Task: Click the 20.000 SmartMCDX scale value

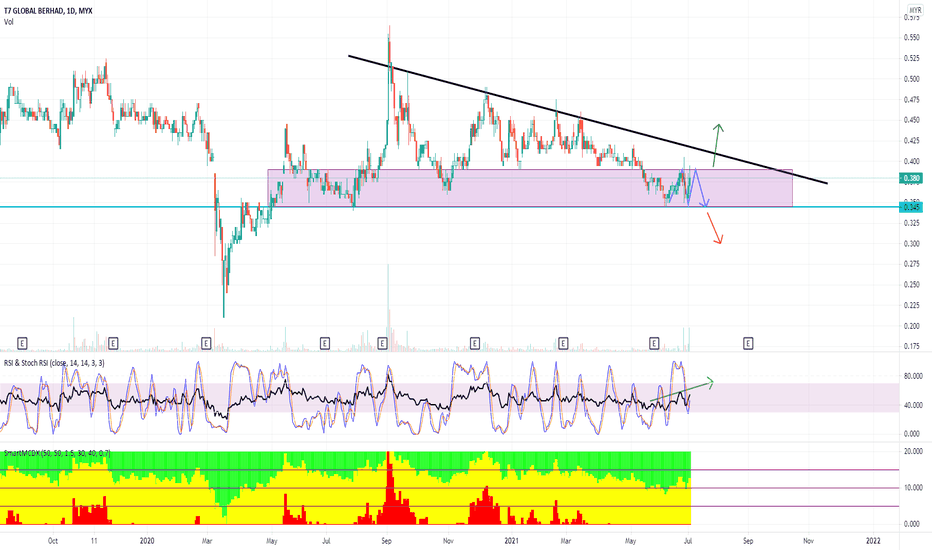Action: point(913,451)
